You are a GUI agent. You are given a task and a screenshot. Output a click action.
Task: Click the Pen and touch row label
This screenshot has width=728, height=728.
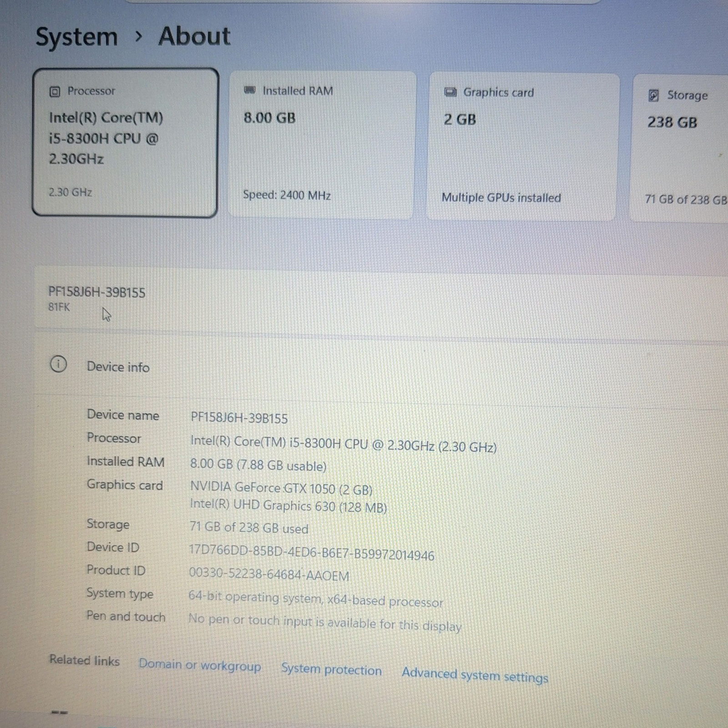(x=126, y=616)
